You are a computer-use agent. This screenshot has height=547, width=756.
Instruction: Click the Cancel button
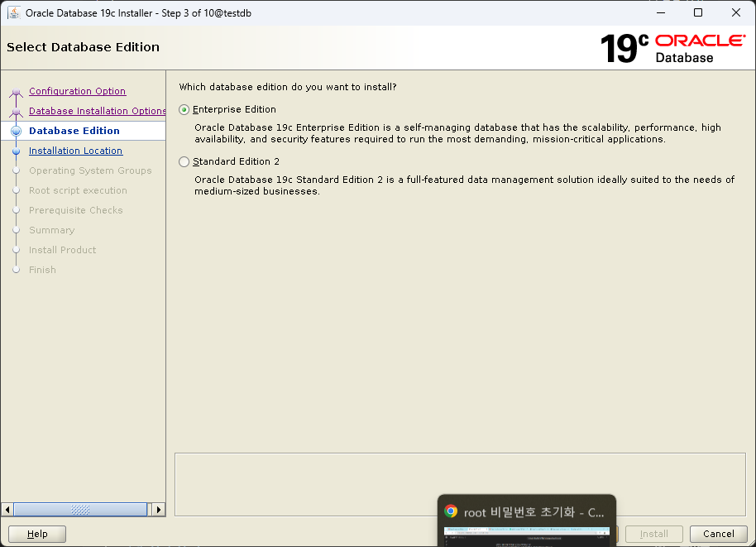pos(719,534)
